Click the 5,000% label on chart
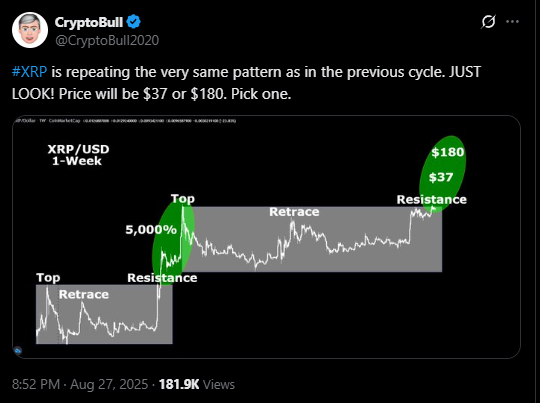 click(151, 229)
